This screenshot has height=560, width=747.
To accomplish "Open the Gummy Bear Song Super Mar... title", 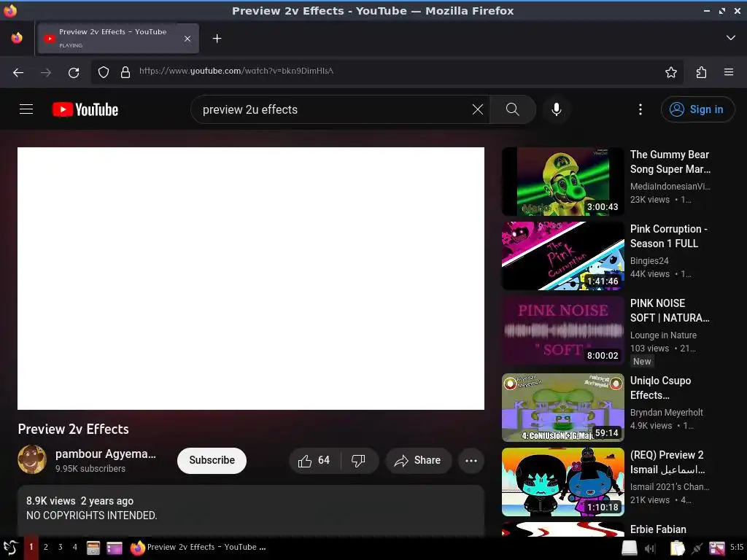I will coord(670,162).
